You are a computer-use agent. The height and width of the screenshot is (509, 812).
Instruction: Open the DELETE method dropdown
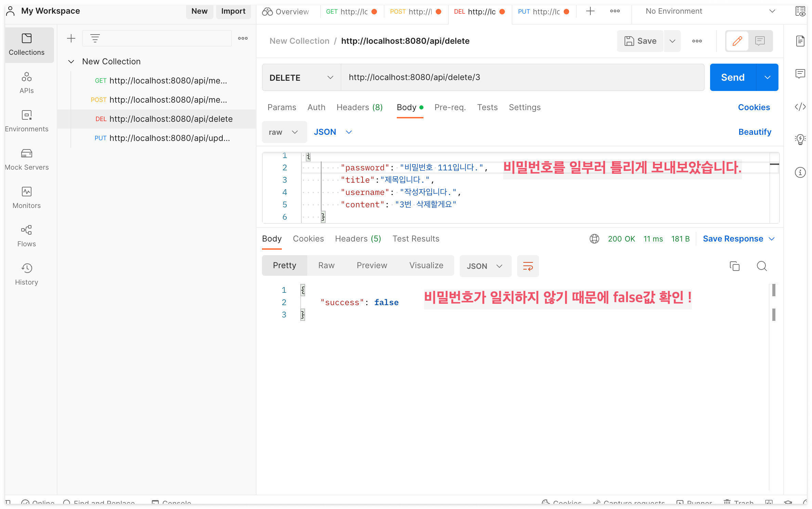coord(301,78)
